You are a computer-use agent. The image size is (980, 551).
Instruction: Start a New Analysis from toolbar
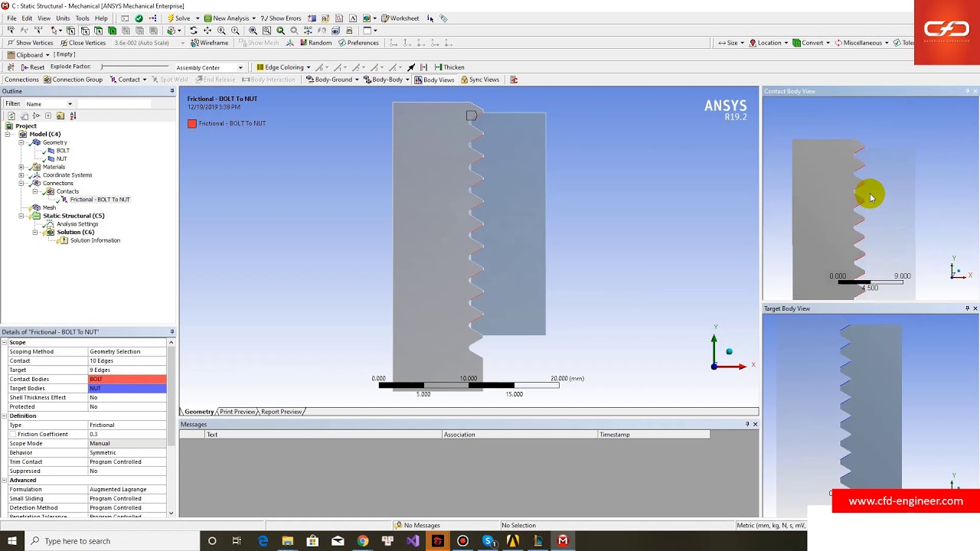230,18
